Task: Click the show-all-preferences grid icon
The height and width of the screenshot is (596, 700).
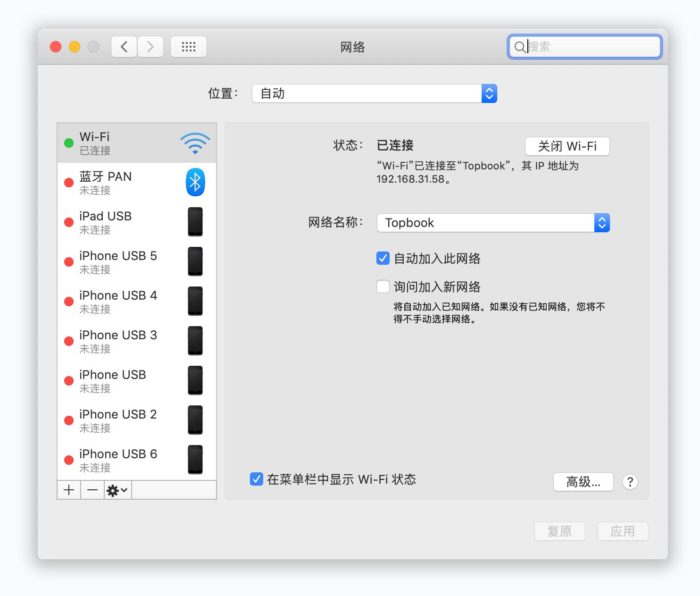Action: point(188,46)
